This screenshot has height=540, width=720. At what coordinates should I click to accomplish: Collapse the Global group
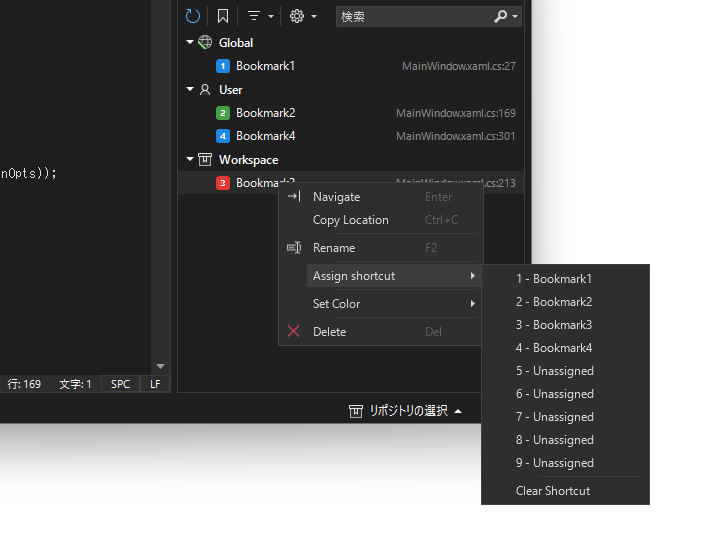[190, 42]
